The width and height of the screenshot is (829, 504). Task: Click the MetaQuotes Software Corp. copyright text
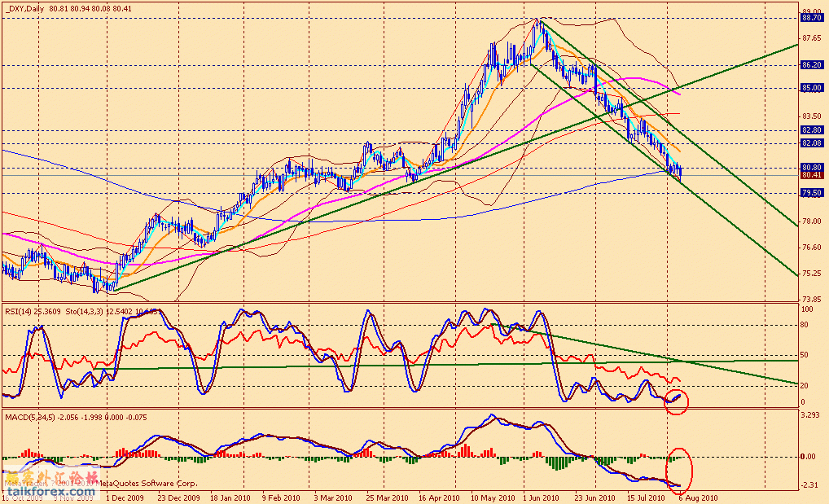point(147,483)
